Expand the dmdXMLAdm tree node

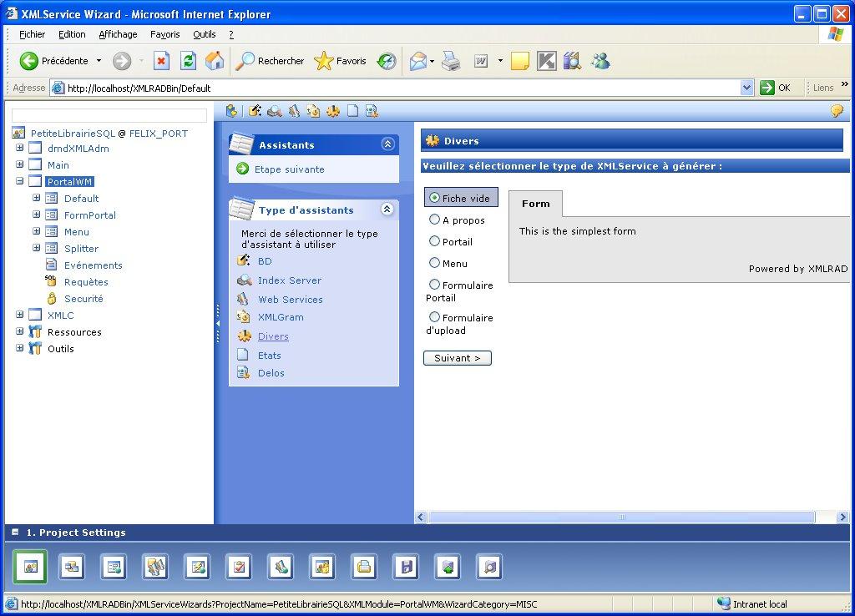pos(20,149)
